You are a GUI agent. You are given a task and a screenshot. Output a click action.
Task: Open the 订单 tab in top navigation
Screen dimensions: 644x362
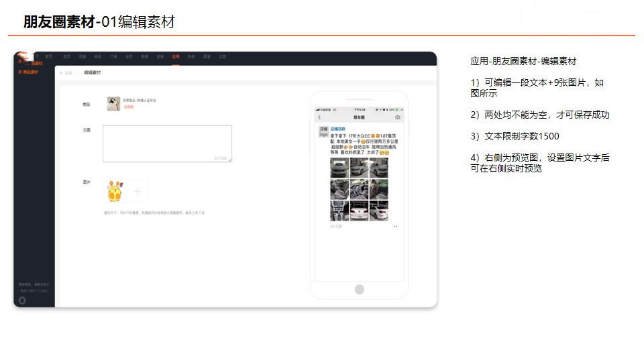(113, 56)
